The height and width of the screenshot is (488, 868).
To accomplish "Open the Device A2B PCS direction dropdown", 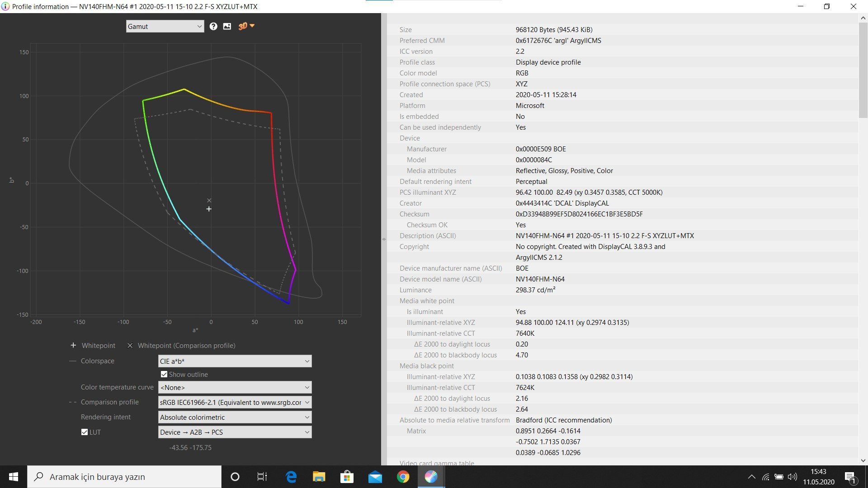I will coord(235,432).
